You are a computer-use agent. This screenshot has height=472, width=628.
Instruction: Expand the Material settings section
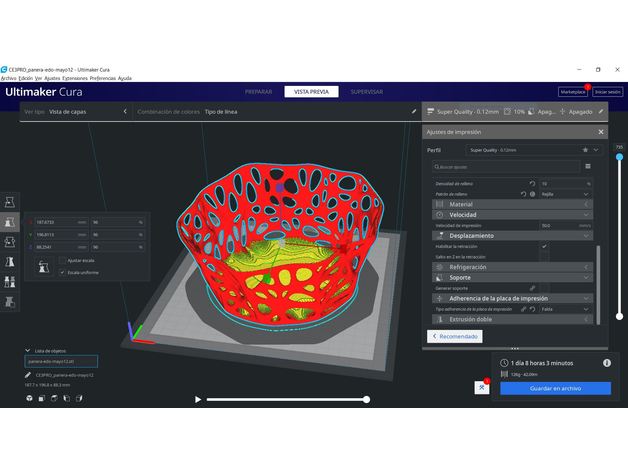[x=512, y=204]
